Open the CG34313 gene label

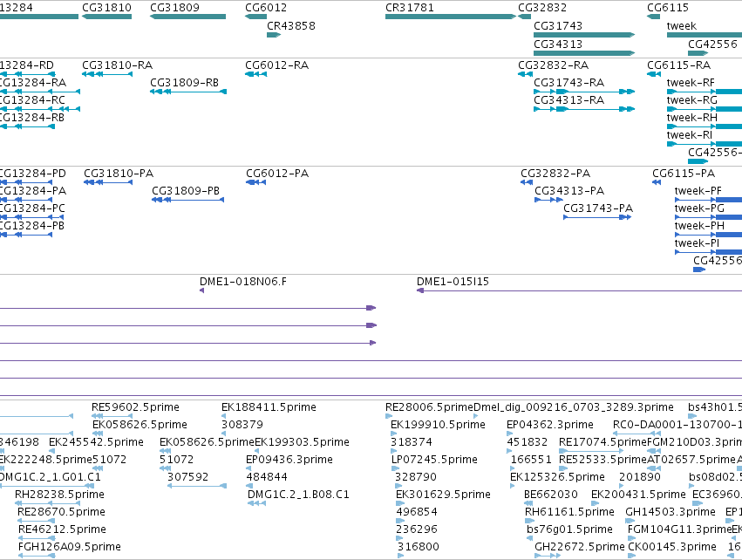tap(558, 44)
